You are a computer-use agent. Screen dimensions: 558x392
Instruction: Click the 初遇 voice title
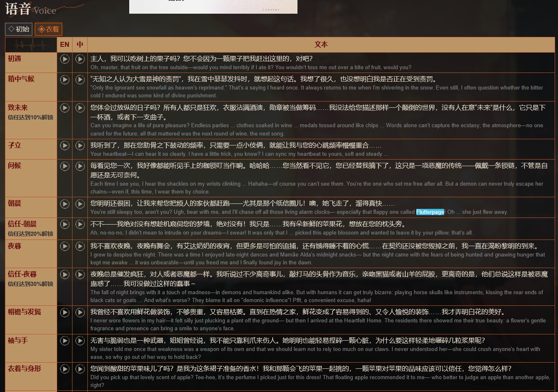14,59
